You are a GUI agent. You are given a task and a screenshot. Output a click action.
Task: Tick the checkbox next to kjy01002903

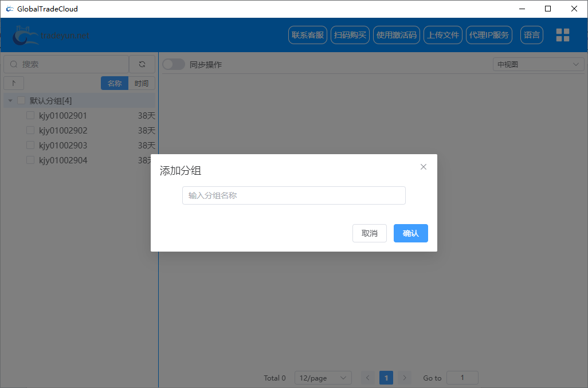[30, 145]
